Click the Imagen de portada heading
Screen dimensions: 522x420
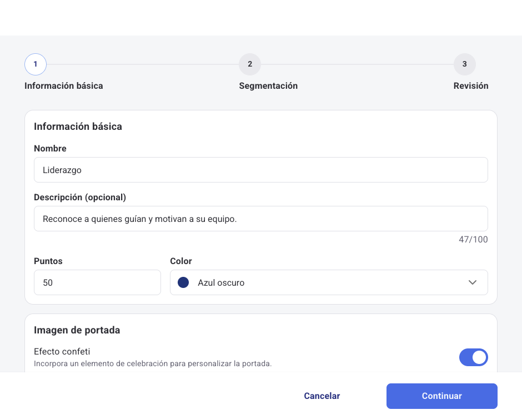(77, 330)
